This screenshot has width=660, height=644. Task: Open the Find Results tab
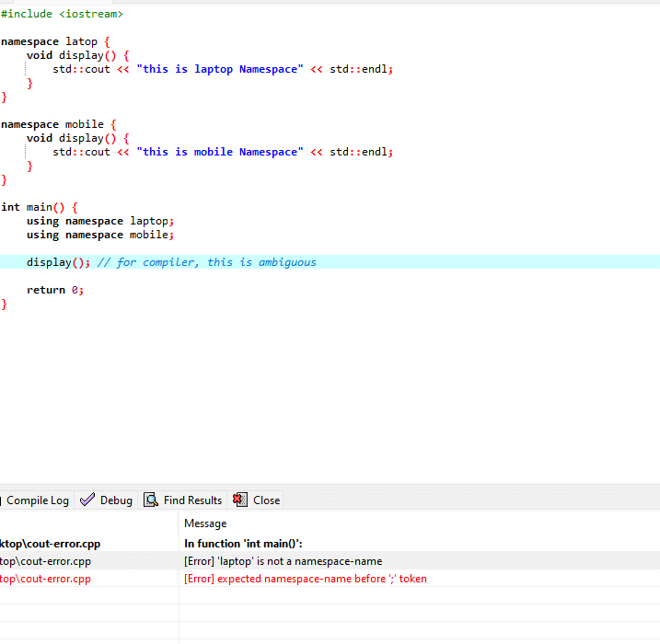[x=182, y=500]
